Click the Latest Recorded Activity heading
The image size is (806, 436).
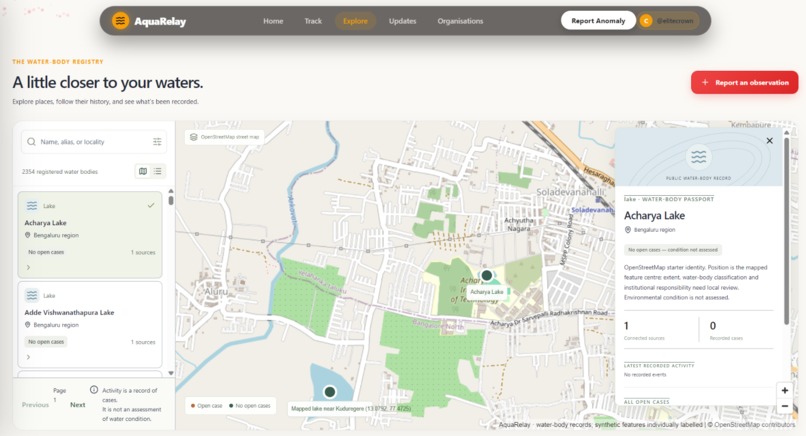point(659,366)
